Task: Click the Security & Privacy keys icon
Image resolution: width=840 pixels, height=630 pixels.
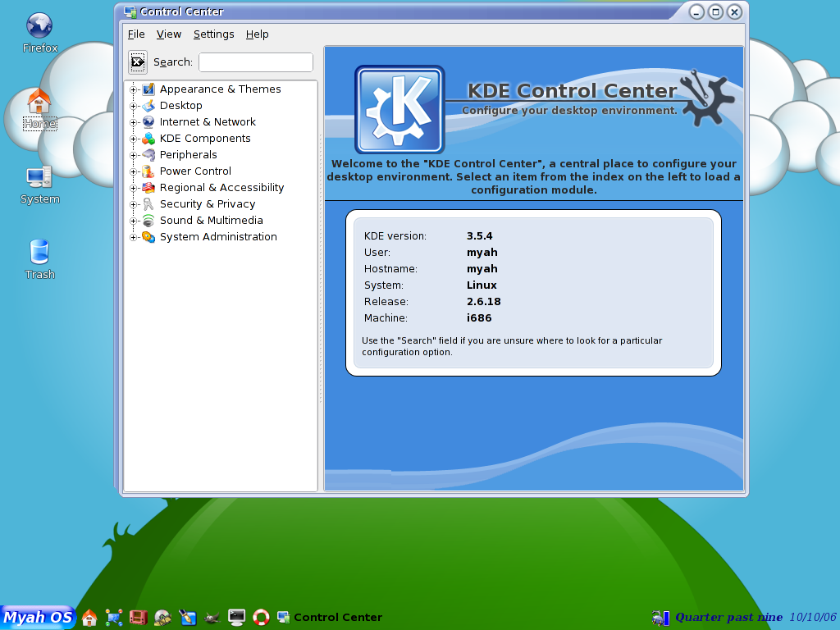Action: (x=148, y=204)
